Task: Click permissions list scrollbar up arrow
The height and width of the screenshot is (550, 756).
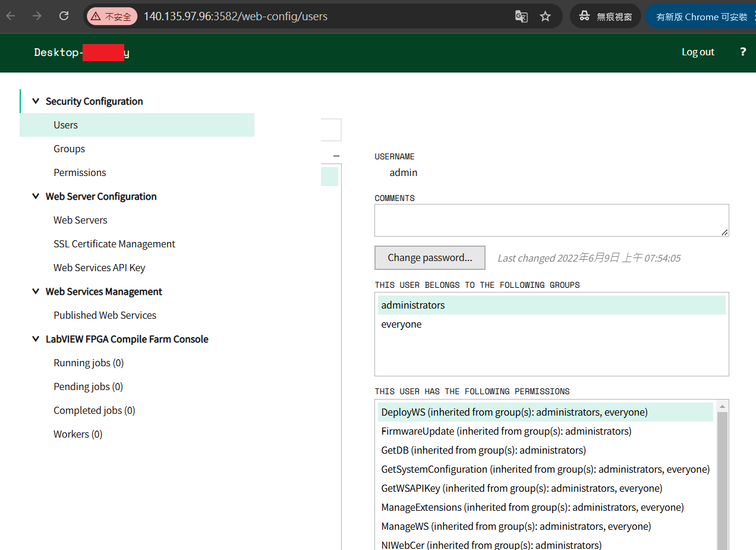Action: 722,407
